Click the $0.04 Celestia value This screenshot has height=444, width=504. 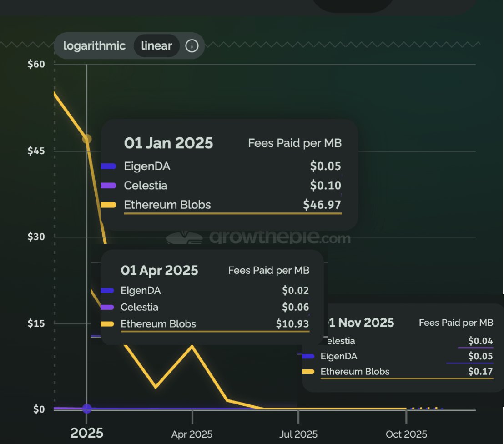[480, 341]
